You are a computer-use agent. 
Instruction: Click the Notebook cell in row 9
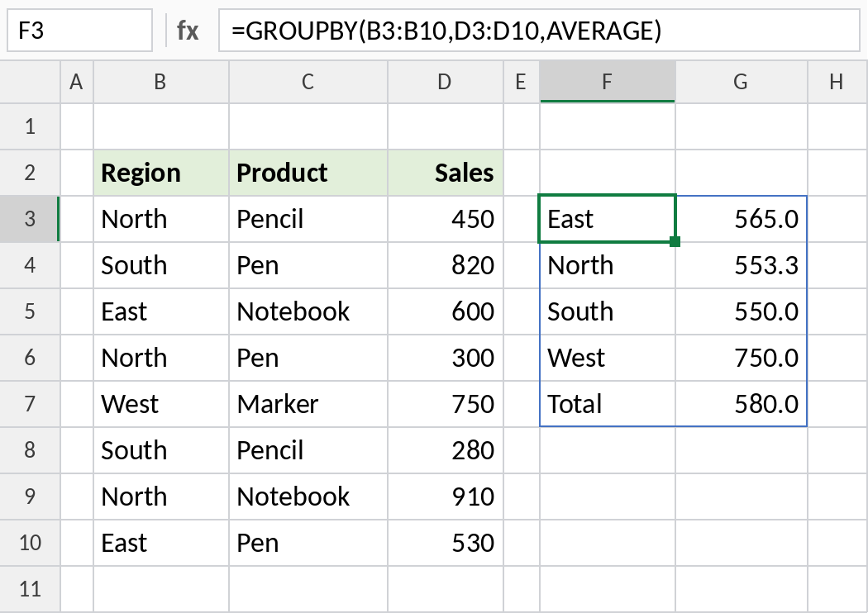(308, 497)
